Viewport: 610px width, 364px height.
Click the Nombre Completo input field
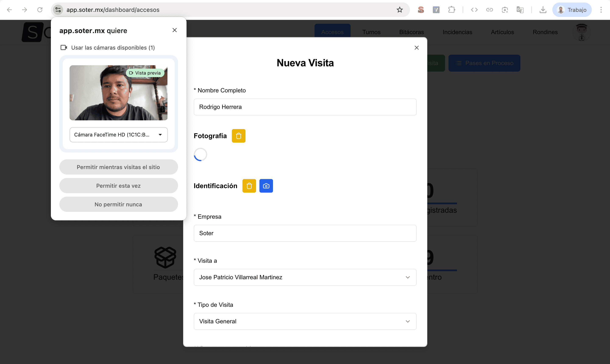[305, 107]
